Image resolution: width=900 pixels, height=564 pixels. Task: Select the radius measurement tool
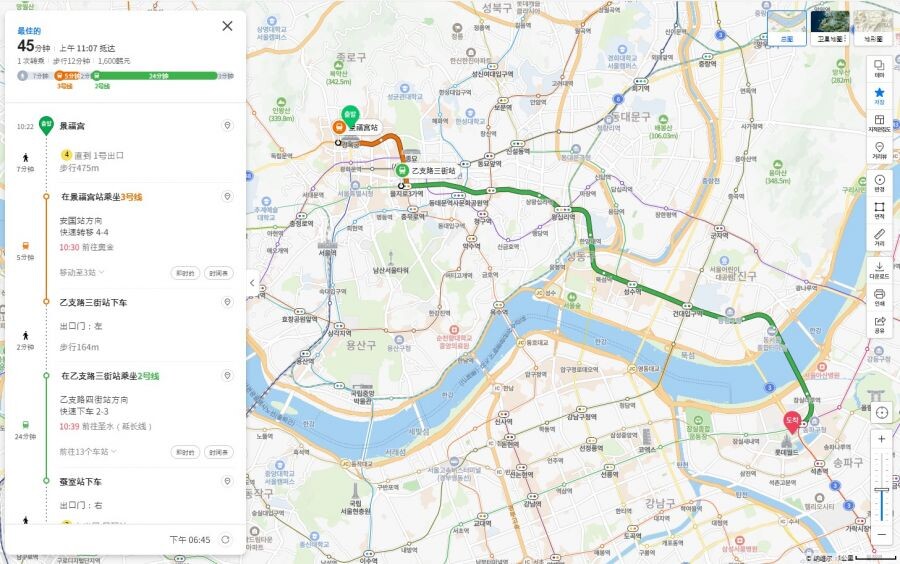pos(879,183)
